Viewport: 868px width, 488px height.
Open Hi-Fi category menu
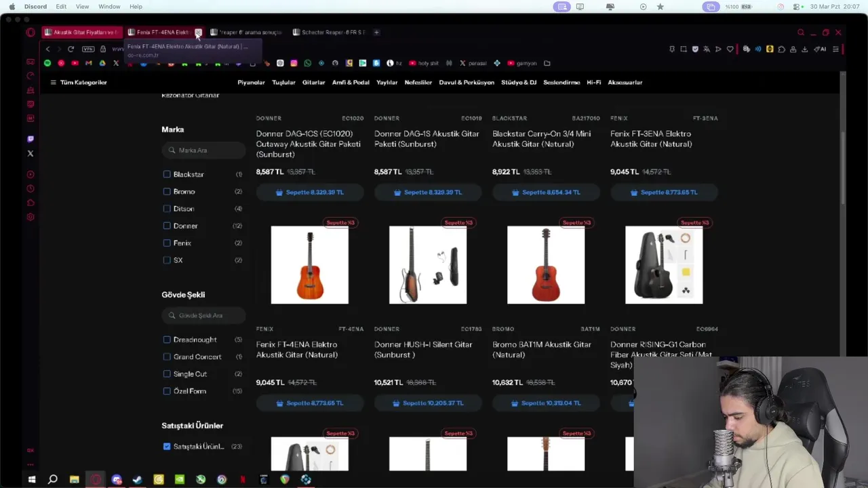pyautogui.click(x=593, y=82)
